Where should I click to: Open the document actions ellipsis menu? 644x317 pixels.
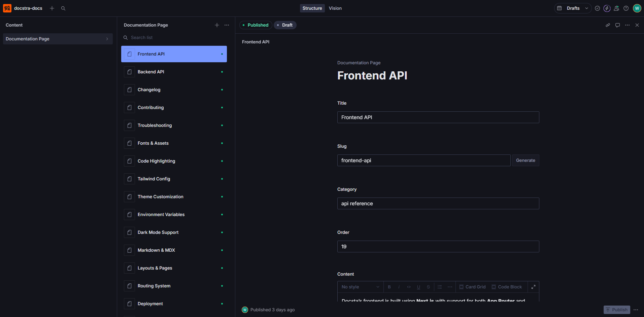[627, 25]
